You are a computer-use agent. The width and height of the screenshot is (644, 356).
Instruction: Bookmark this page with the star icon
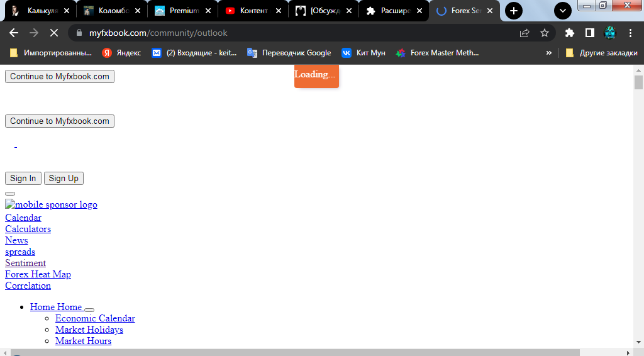pos(545,33)
